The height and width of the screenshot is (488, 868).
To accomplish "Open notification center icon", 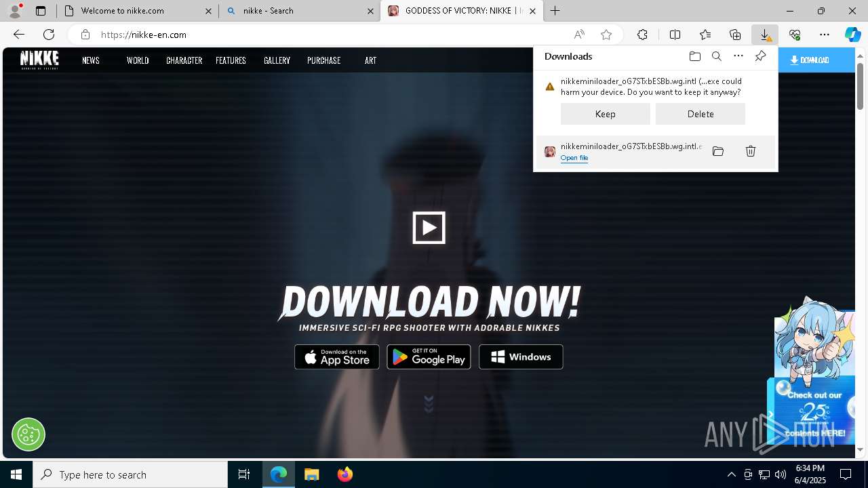I will click(846, 474).
